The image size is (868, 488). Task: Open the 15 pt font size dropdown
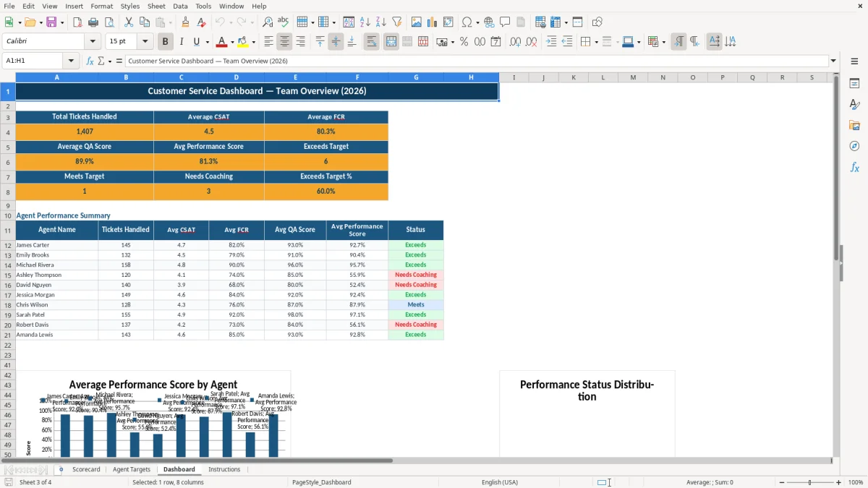pyautogui.click(x=145, y=42)
